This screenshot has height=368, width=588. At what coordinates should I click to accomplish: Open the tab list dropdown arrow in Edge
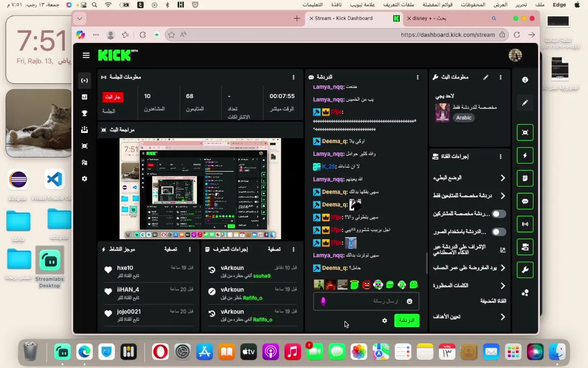tap(80, 18)
